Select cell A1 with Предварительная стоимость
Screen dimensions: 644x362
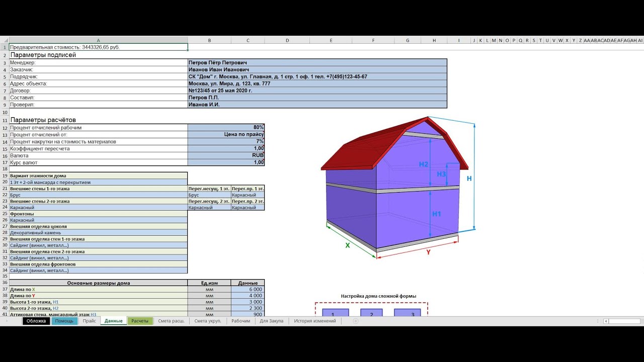(x=98, y=47)
